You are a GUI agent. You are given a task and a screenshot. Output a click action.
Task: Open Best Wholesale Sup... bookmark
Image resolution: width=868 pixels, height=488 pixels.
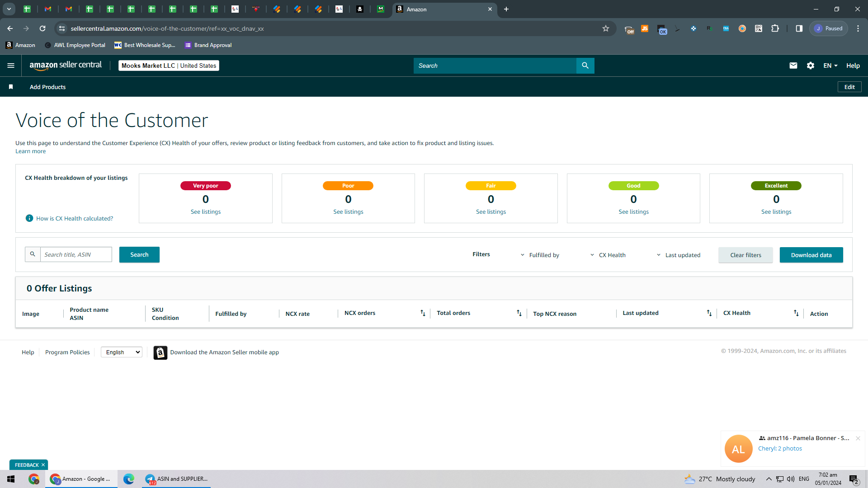point(145,45)
